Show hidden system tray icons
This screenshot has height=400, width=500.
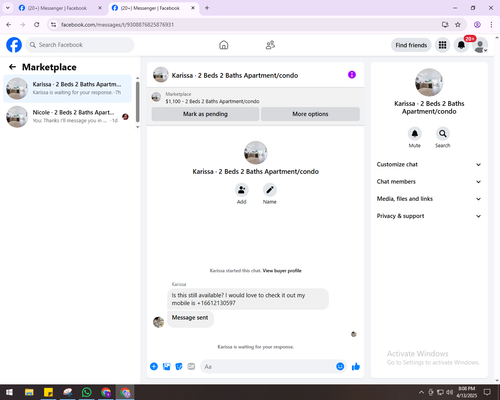(x=421, y=392)
